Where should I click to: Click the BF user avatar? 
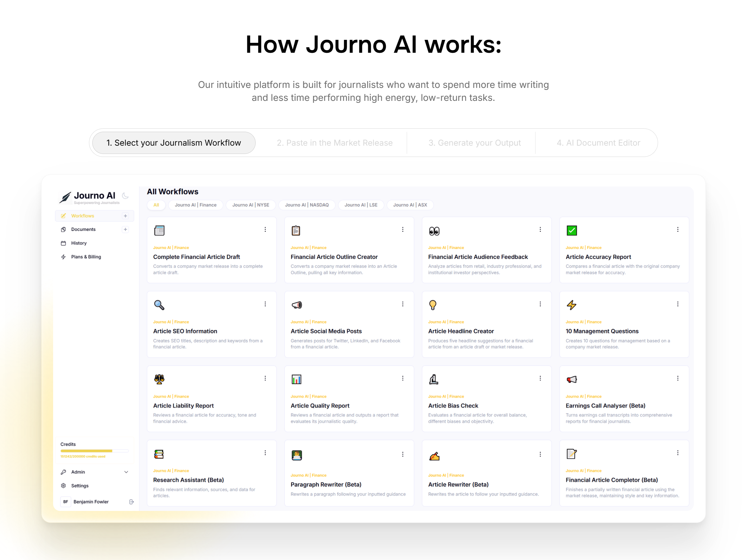pyautogui.click(x=66, y=502)
